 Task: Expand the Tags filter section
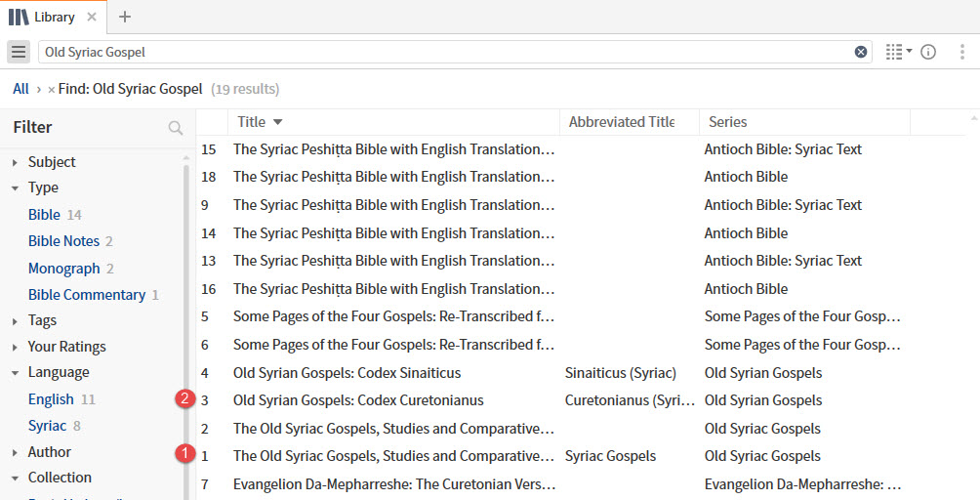[x=15, y=321]
